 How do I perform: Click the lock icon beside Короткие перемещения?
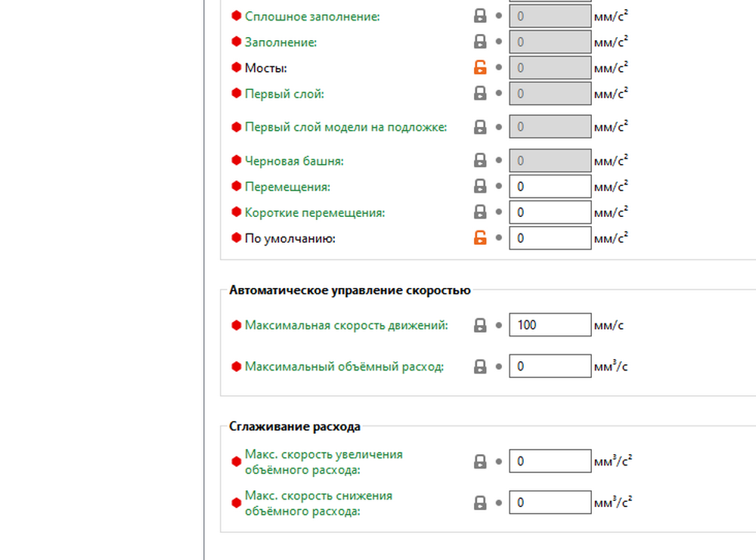(480, 212)
